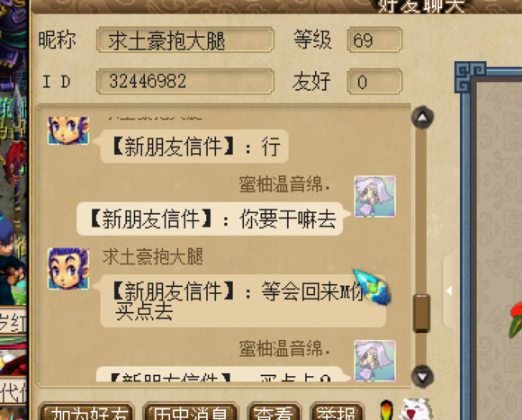Click the message bubble 等会回来 买点去
Screen dimensions: 522x420
point(243,301)
